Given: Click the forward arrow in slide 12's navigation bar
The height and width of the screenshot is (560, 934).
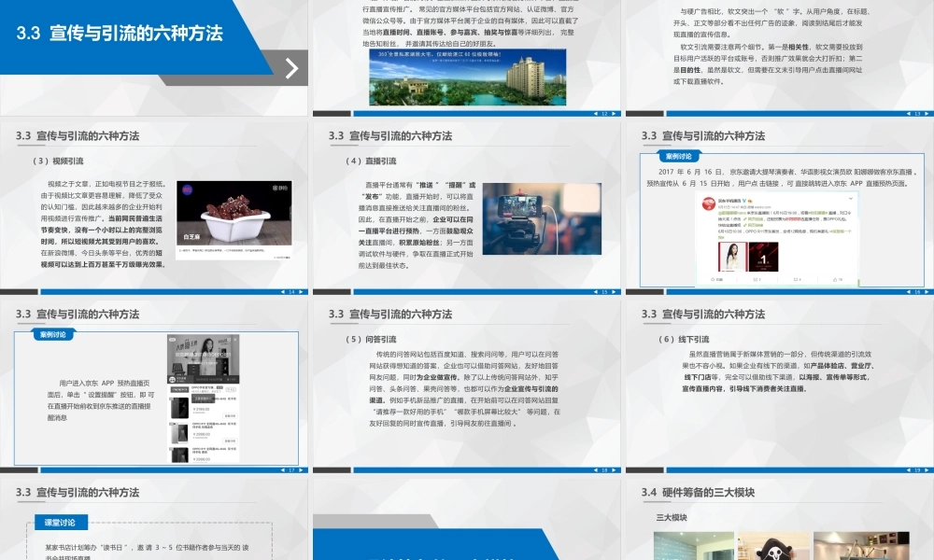Looking at the screenshot, I should tap(614, 112).
